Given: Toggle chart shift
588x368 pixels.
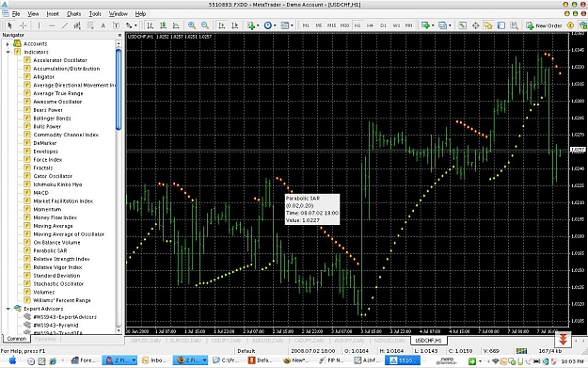Looking at the screenshot, I should 235,25.
